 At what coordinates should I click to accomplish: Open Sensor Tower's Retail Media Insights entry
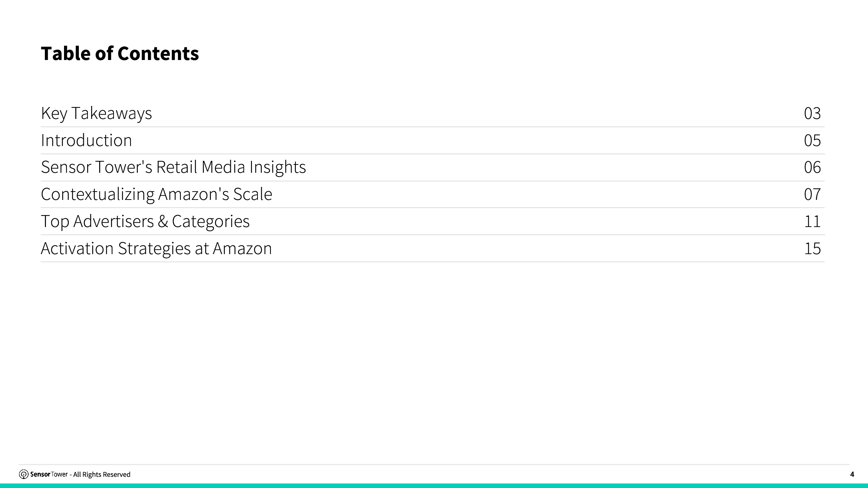[x=173, y=167]
